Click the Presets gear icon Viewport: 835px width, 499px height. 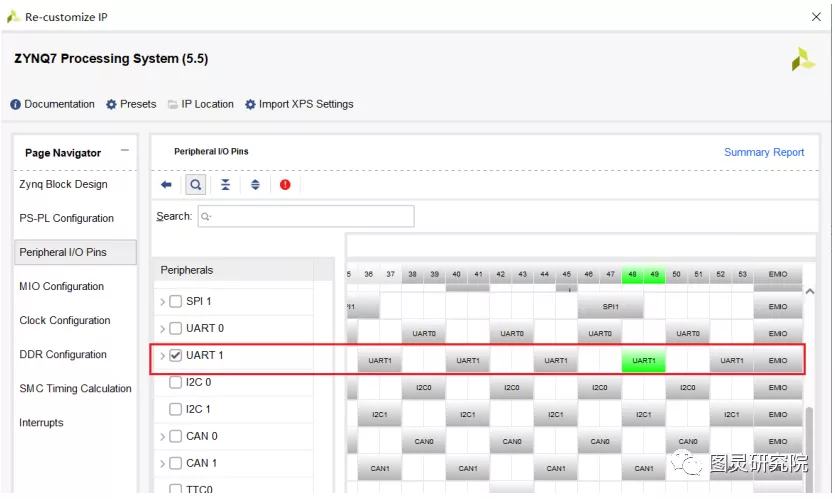(111, 104)
